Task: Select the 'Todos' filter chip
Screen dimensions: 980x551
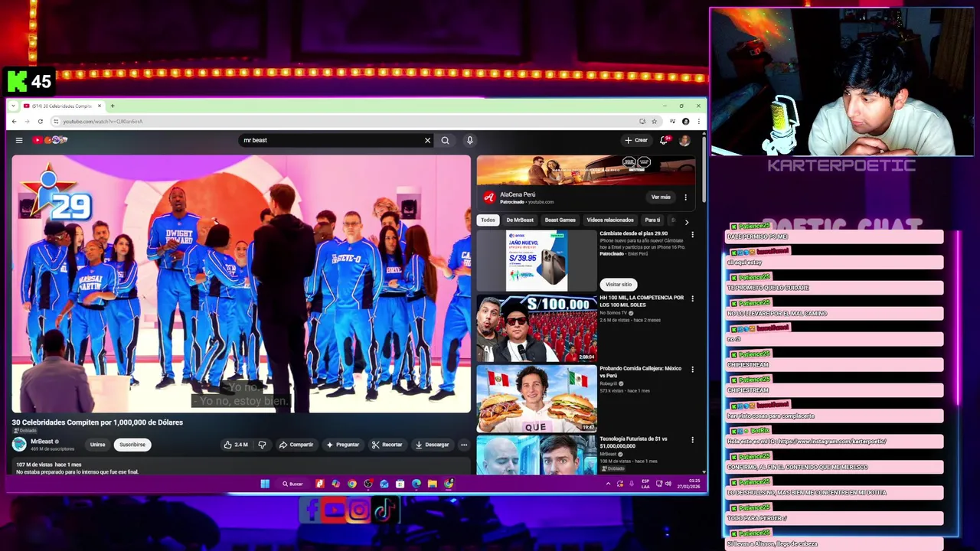Action: click(x=488, y=220)
